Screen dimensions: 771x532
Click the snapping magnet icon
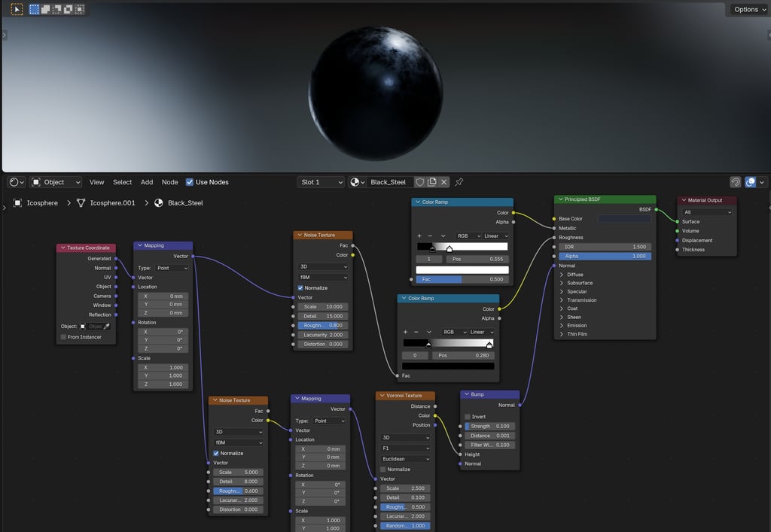[x=735, y=182]
